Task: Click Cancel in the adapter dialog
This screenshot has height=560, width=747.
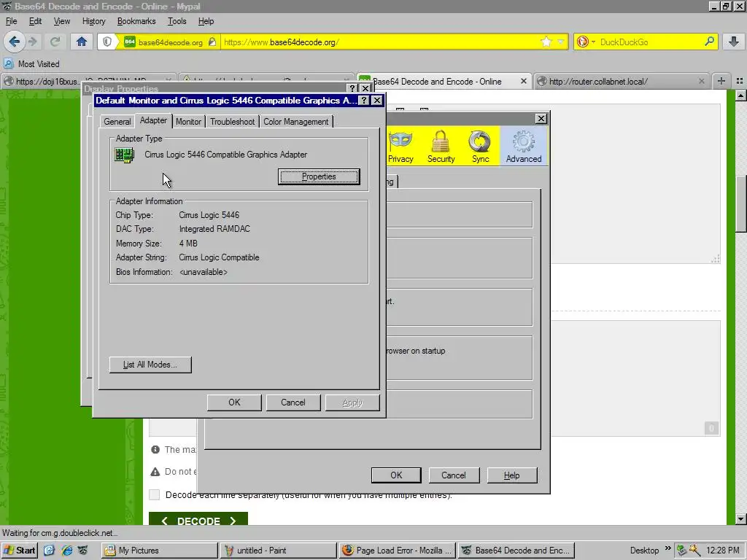Action: click(293, 402)
